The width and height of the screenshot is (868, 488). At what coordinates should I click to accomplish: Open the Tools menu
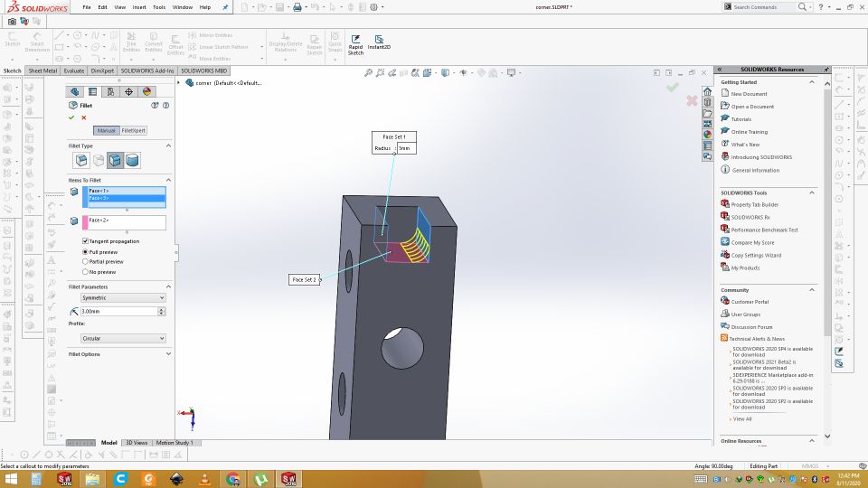point(159,7)
